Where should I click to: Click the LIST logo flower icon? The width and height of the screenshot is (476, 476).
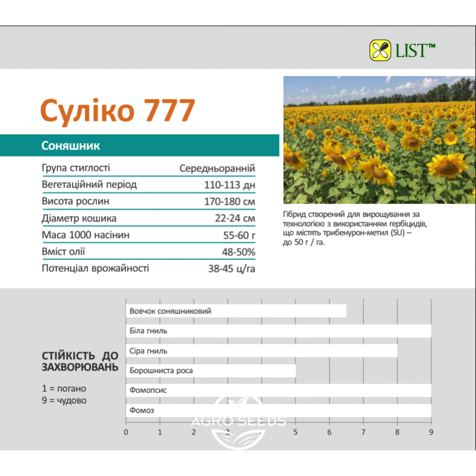[380, 51]
